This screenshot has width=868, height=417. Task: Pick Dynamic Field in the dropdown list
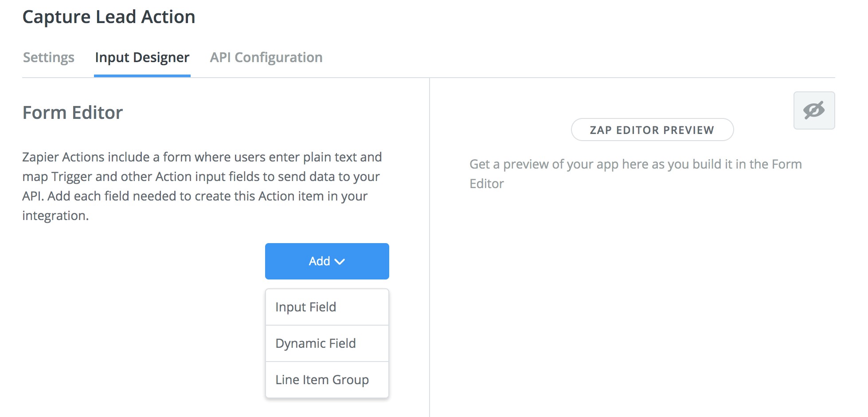point(316,343)
